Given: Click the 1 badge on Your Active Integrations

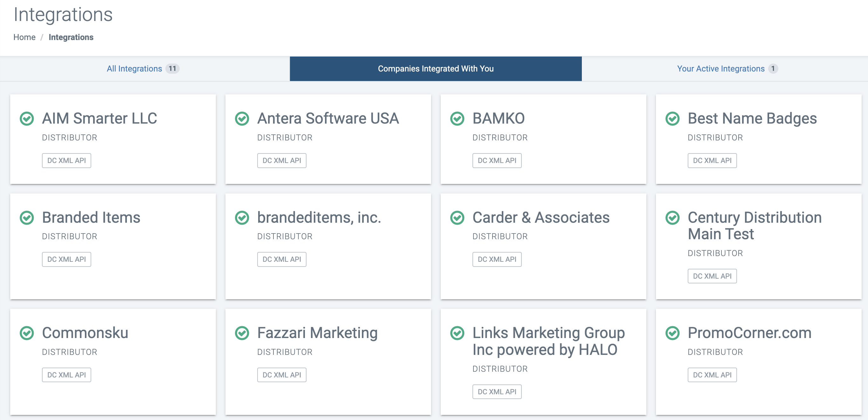Looking at the screenshot, I should point(773,69).
